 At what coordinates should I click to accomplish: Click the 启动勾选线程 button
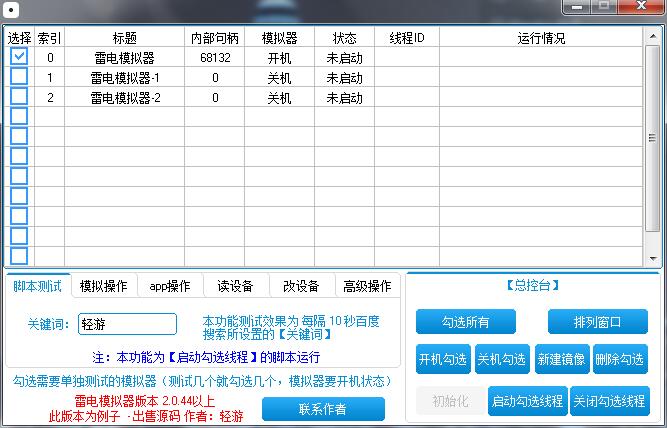pyautogui.click(x=527, y=401)
